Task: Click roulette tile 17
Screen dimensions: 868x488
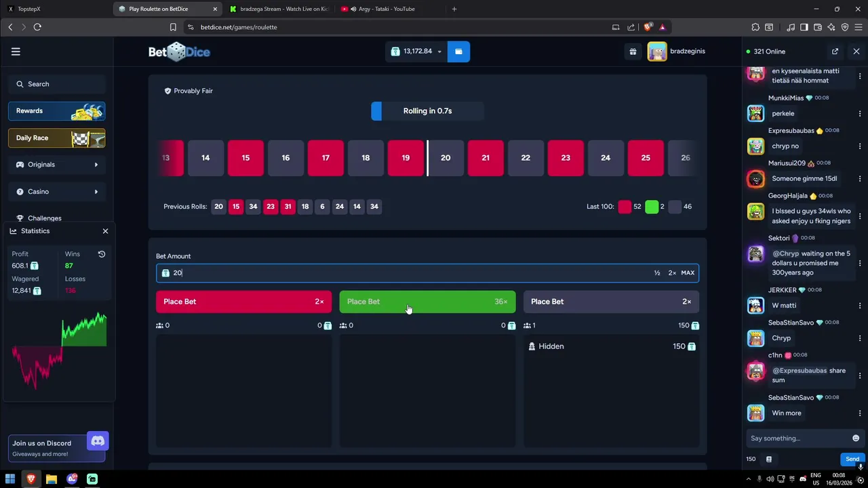Action: (x=325, y=158)
